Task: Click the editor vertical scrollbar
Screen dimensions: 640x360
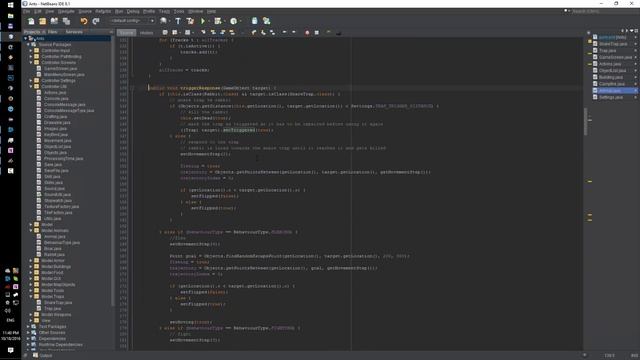Action: [x=586, y=122]
